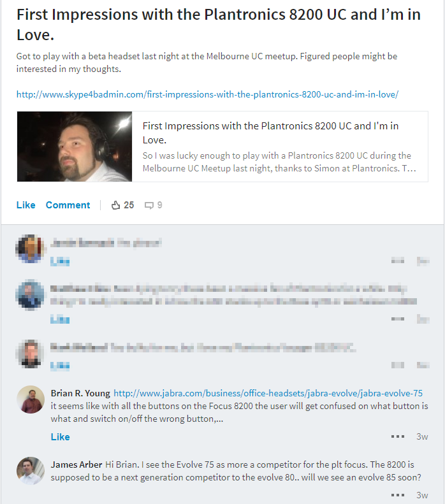Click Comment under the post

click(x=68, y=205)
